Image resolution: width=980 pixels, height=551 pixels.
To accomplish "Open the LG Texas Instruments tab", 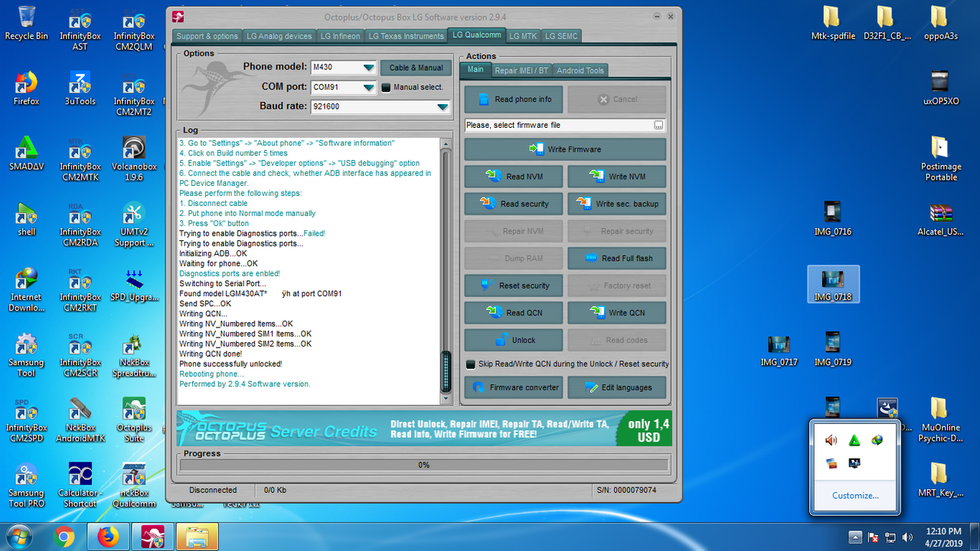I will [x=406, y=36].
